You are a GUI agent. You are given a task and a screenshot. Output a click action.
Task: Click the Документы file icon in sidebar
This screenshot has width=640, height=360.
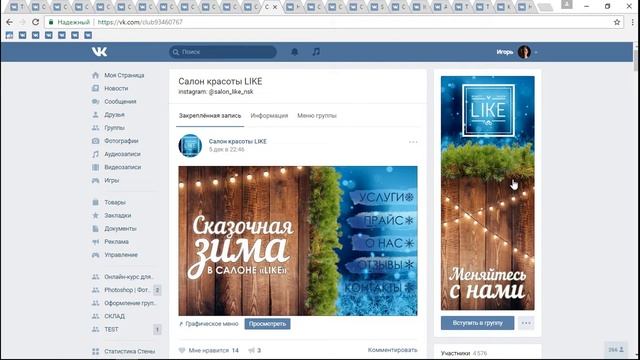click(x=96, y=228)
